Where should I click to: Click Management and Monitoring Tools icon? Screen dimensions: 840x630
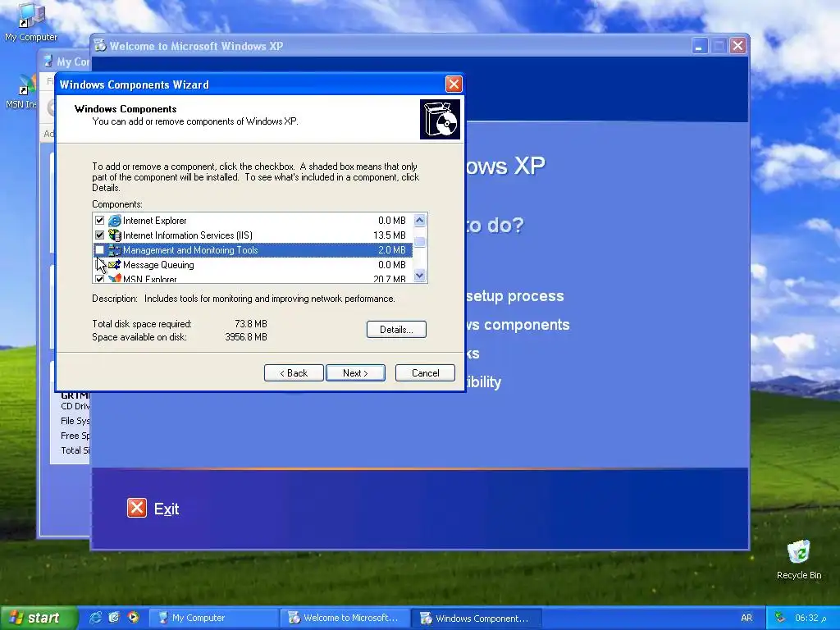[x=115, y=250]
